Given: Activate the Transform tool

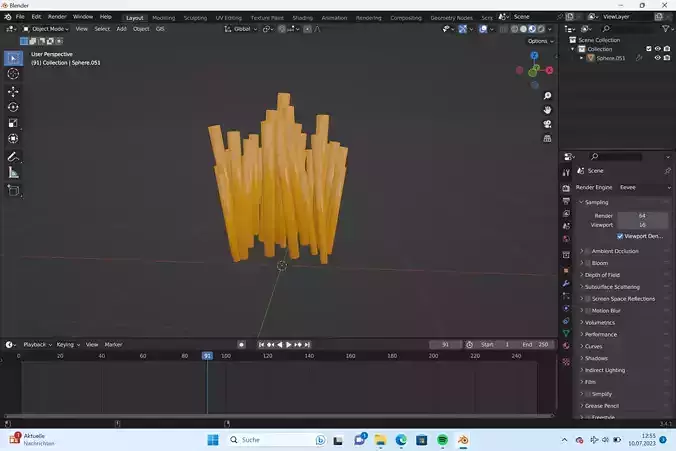Looking at the screenshot, I should [13, 138].
